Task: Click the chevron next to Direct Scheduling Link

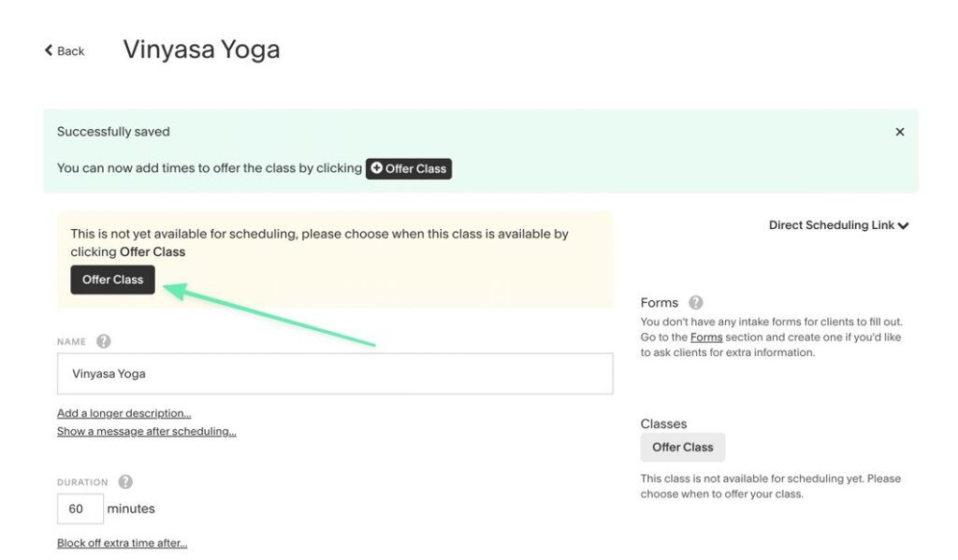Action: point(902,224)
